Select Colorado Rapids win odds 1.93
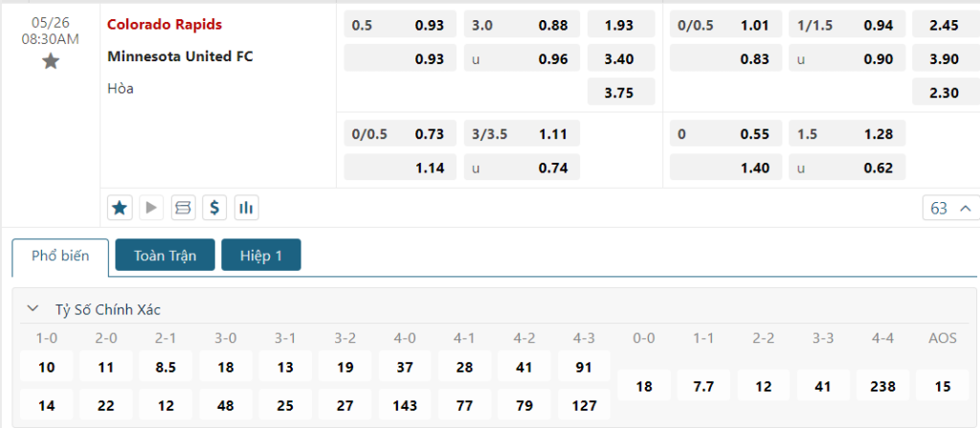Screen dimensions: 980x428 pyautogui.click(x=620, y=25)
